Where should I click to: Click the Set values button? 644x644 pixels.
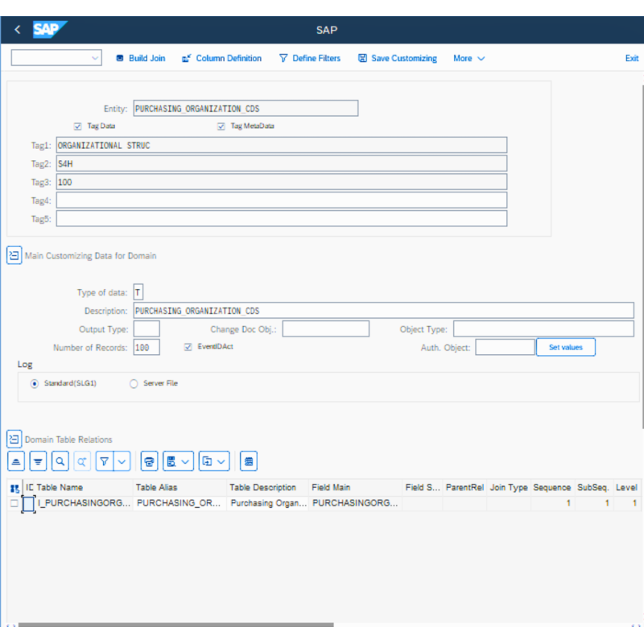[566, 347]
